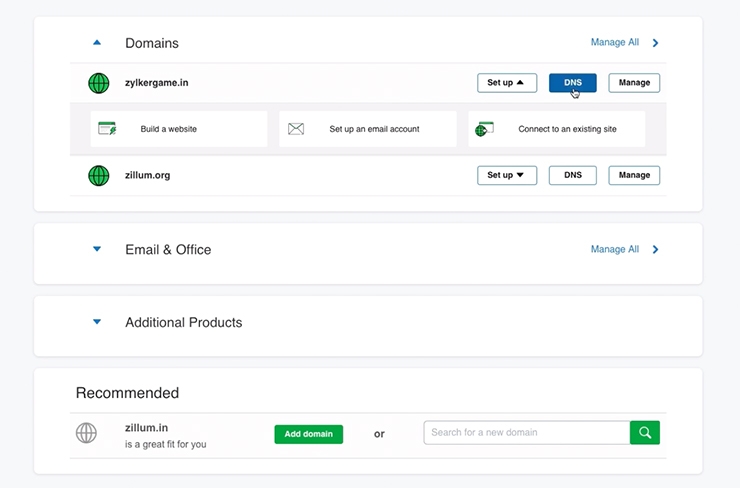
Task: Click Manage button for zylkergame.in
Action: click(x=634, y=83)
